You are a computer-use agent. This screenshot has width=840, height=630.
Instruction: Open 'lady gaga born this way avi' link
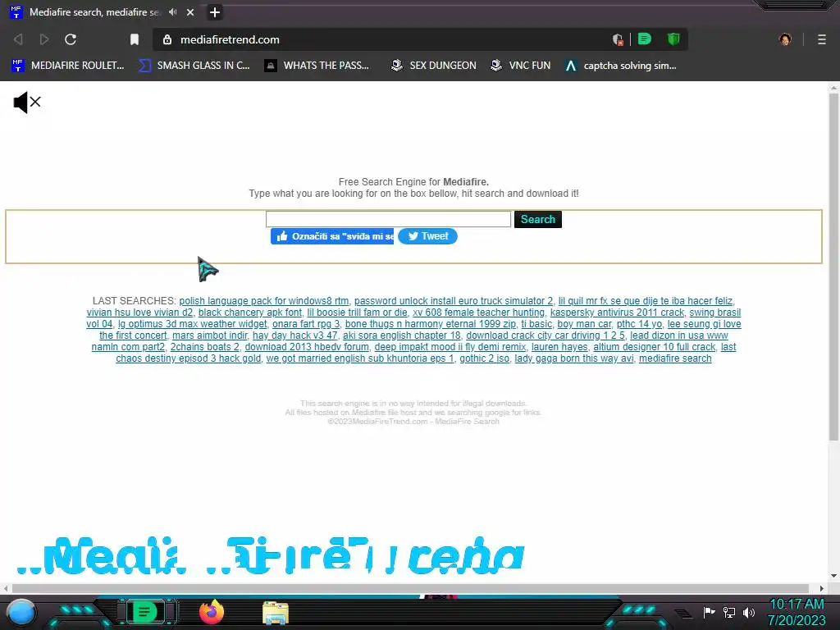tap(574, 358)
